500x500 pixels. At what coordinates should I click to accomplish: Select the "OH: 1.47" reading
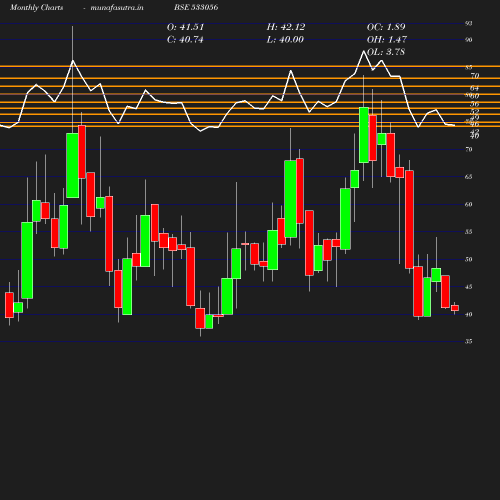[387, 40]
